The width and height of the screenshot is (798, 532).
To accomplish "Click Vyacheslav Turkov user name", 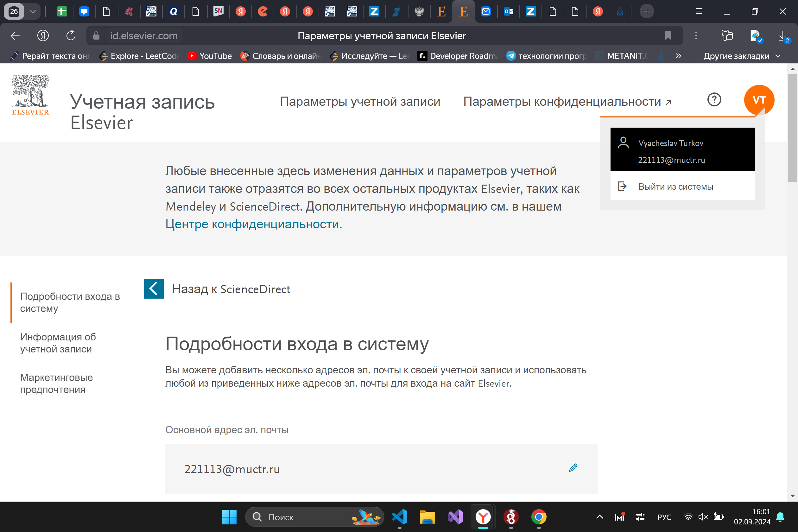I will pos(670,143).
